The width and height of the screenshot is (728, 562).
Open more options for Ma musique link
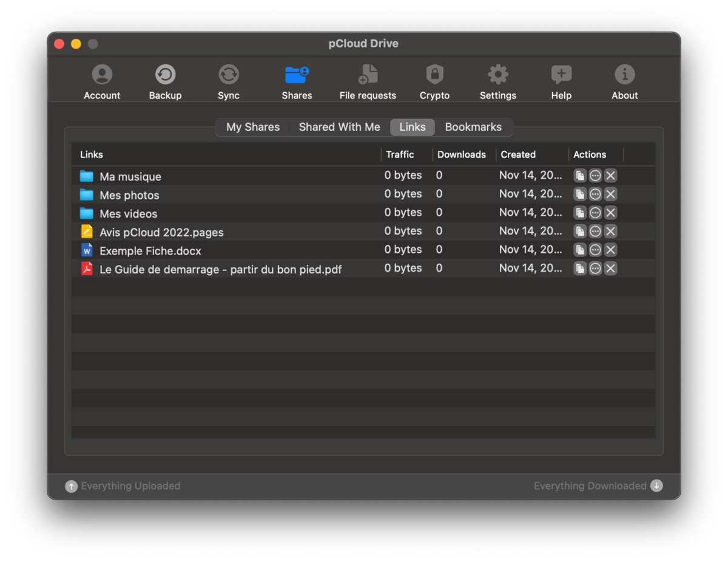click(596, 176)
